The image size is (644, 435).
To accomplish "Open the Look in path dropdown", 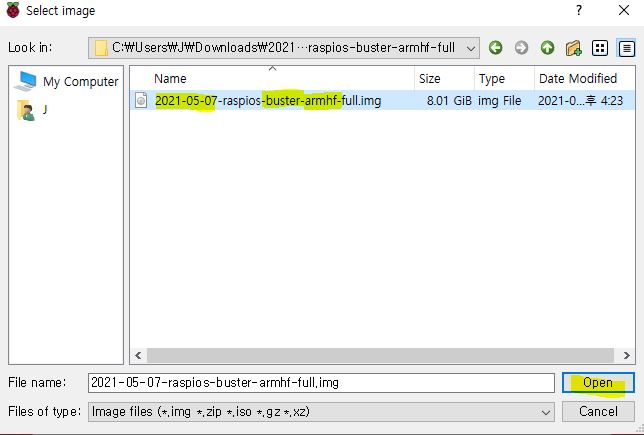I will point(284,48).
